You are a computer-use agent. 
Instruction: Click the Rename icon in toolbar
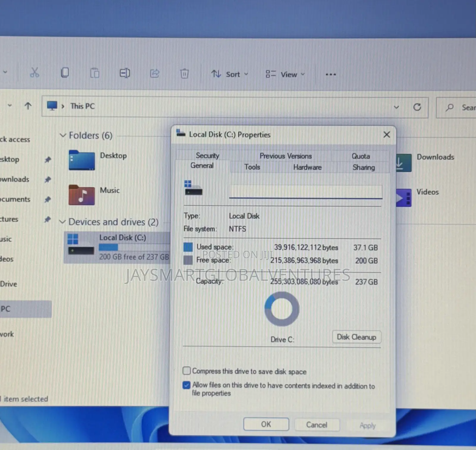click(125, 73)
